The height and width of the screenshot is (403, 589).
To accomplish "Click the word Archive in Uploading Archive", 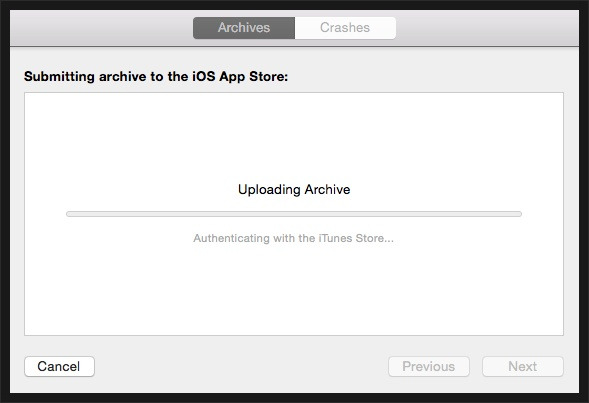I will tap(327, 190).
